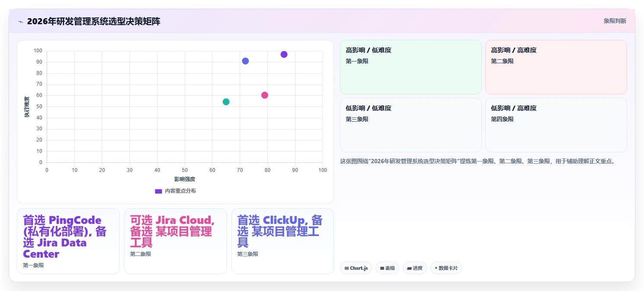Select the teal green data point on chart
644x291 pixels.
tap(226, 102)
